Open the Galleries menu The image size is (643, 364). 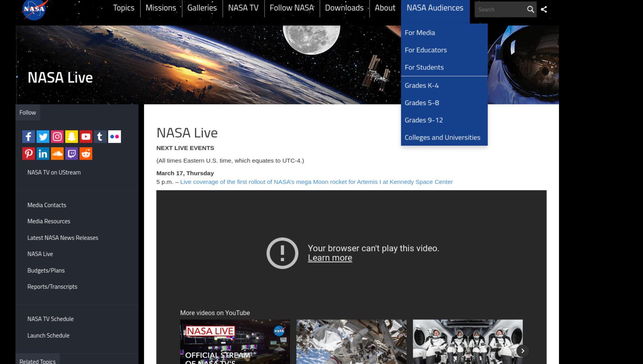coord(202,8)
